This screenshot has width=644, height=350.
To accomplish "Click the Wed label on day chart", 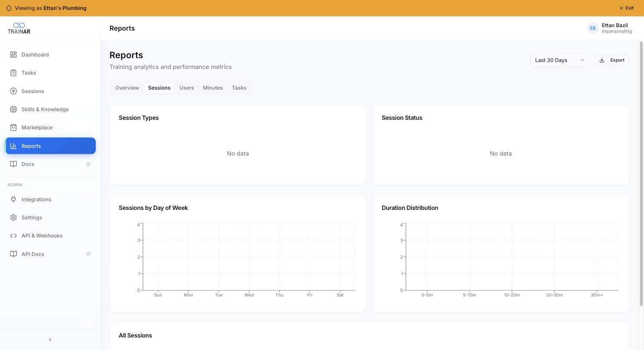I will point(249,295).
